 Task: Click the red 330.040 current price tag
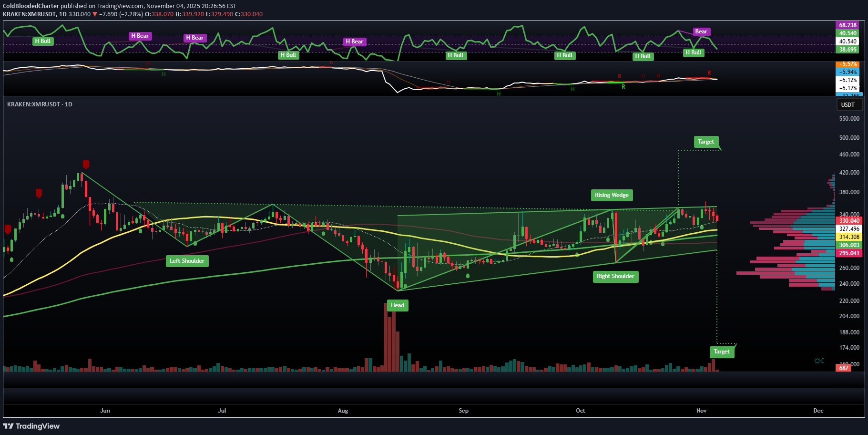click(849, 221)
